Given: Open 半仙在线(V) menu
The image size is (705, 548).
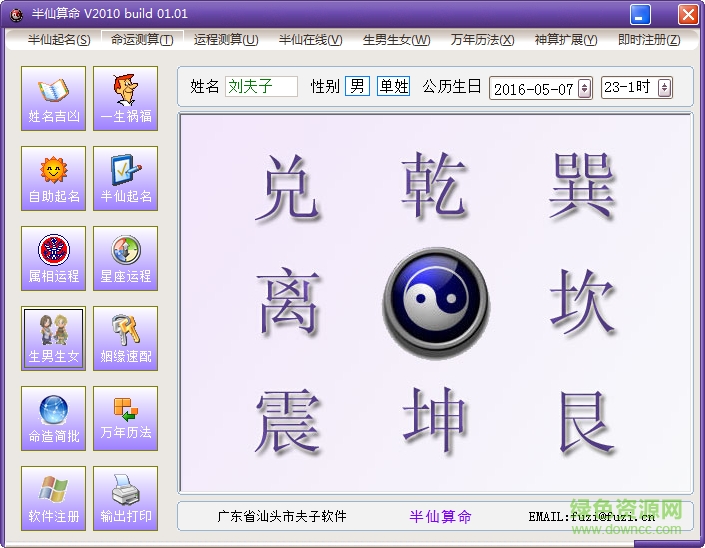Looking at the screenshot, I should pos(311,40).
